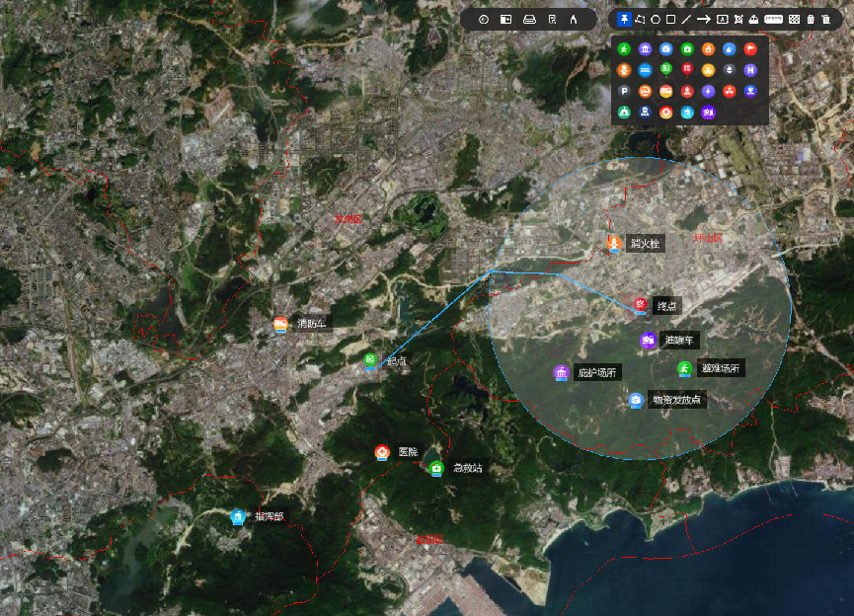This screenshot has height=616, width=854.
Task: Select the polygon drawing tool
Action: [640, 20]
